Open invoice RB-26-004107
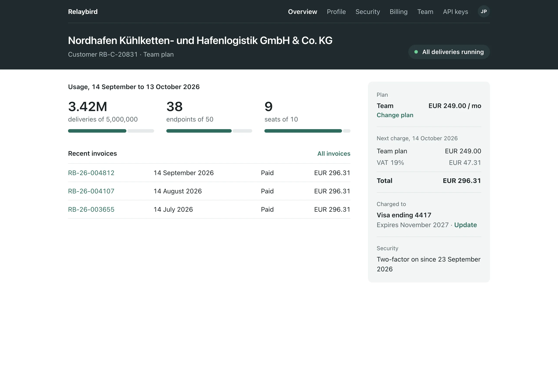558x392 pixels. [91, 191]
